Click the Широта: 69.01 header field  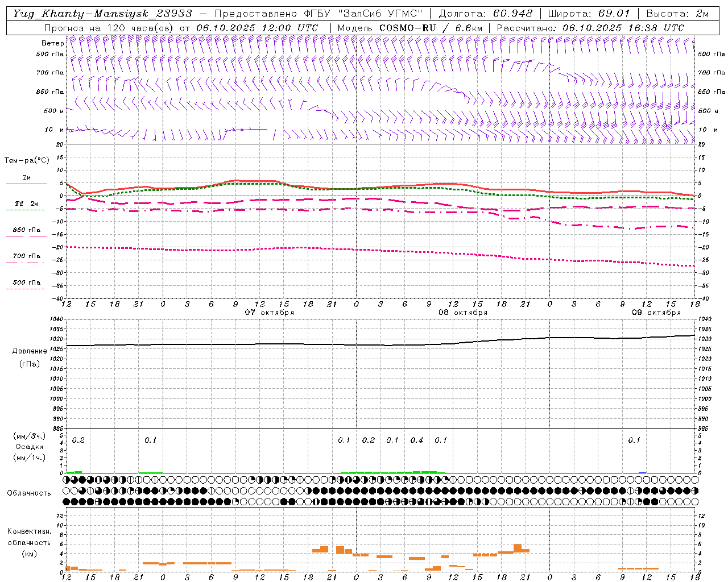coord(589,14)
